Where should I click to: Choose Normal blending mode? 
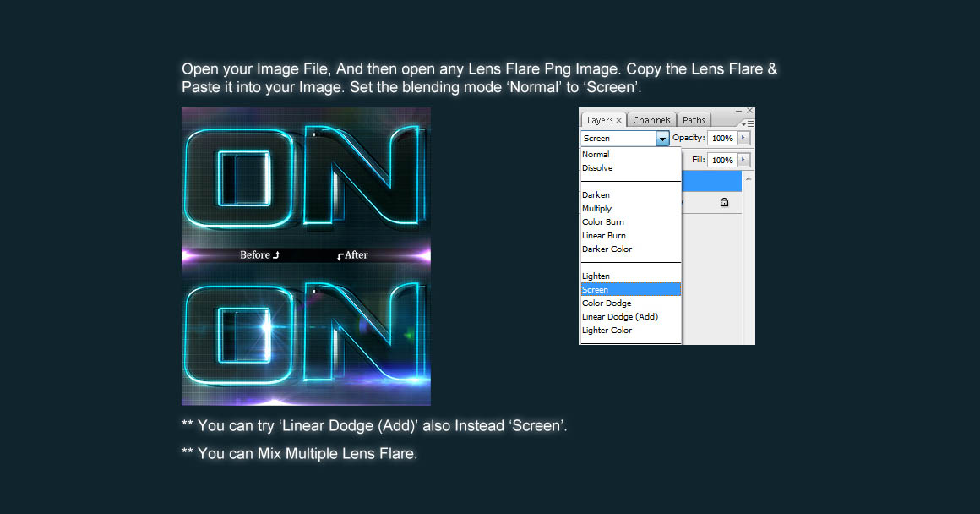pos(596,155)
